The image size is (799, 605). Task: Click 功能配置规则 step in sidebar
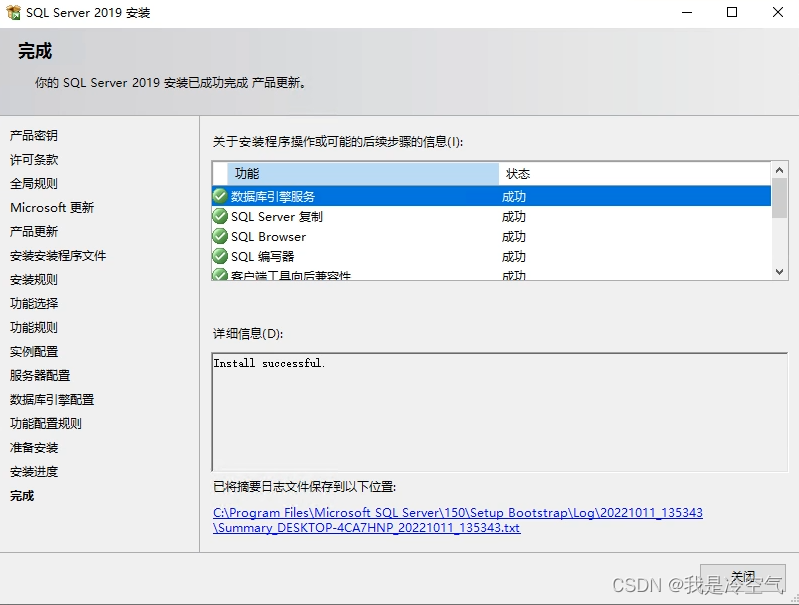[46, 423]
